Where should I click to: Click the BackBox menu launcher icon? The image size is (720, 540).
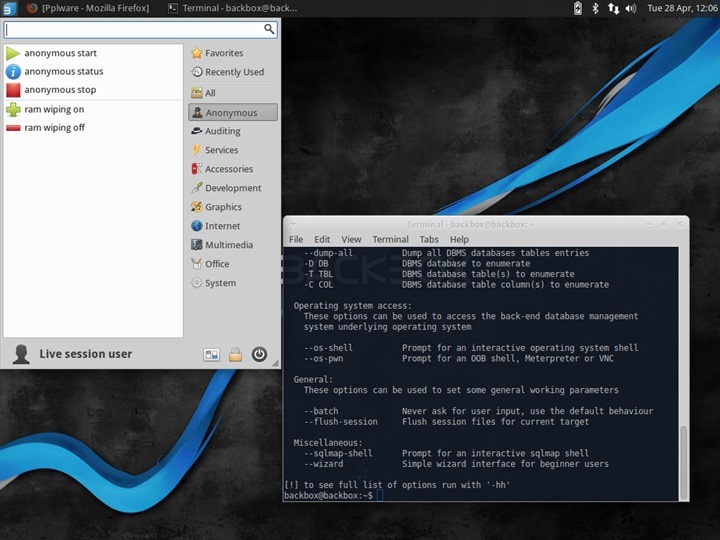pyautogui.click(x=9, y=8)
